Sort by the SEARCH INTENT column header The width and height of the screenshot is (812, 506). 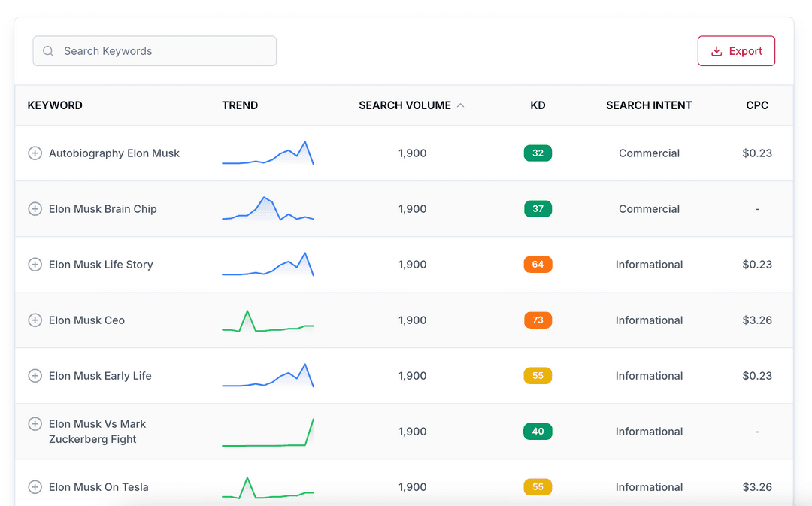click(x=649, y=105)
